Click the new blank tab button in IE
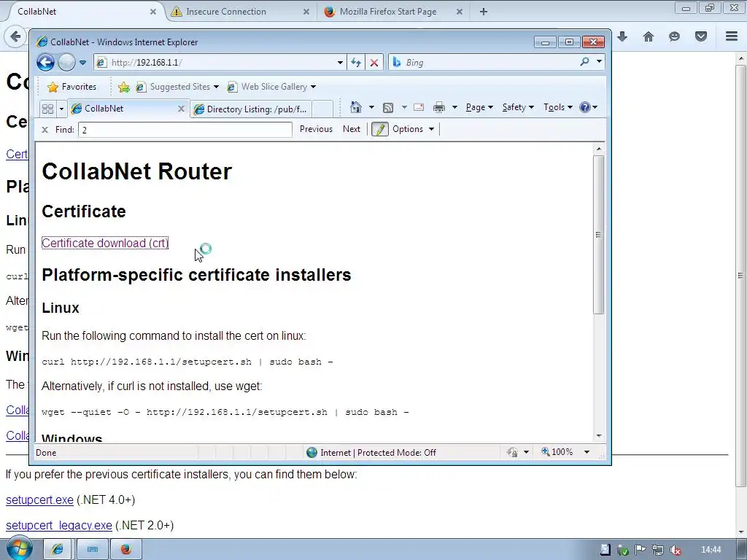 click(323, 109)
